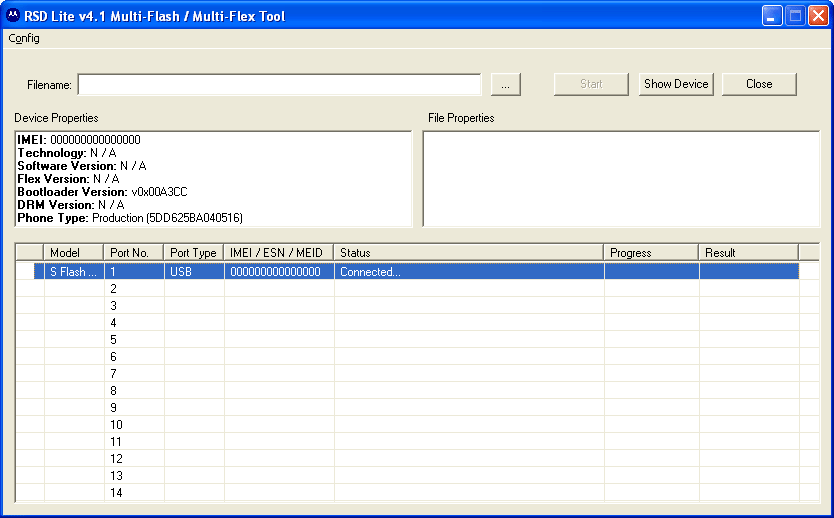Viewport: 834px width, 518px height.
Task: Select the Model column header
Action: (73, 253)
